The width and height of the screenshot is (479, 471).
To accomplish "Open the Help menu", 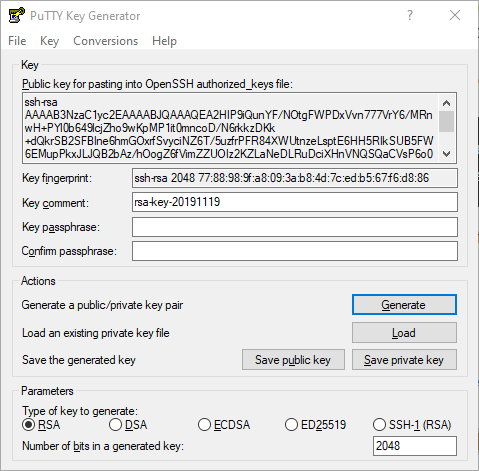I will (x=164, y=41).
